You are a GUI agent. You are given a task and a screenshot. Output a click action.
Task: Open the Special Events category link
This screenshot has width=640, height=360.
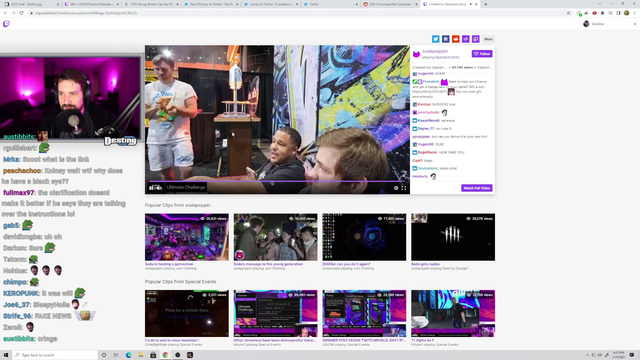(x=447, y=57)
